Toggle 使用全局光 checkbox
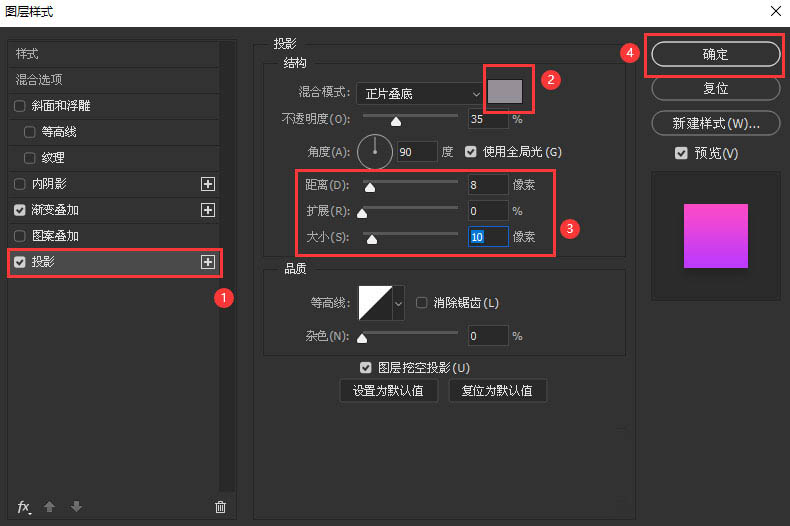 pos(471,152)
